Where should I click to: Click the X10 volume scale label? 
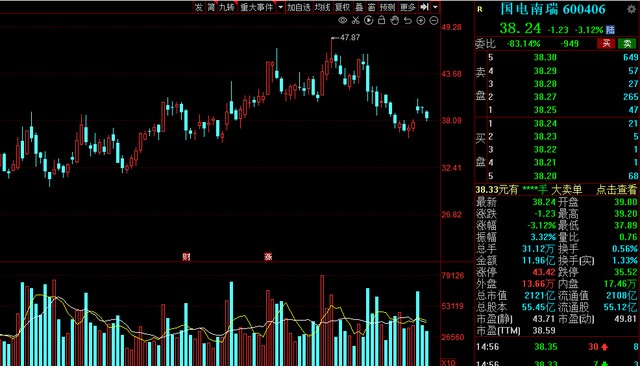449,362
